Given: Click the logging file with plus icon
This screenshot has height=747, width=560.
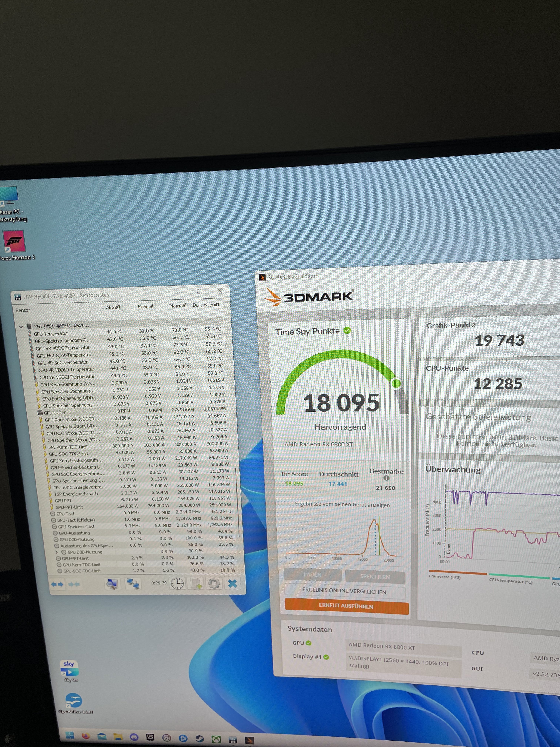Looking at the screenshot, I should click(x=196, y=583).
